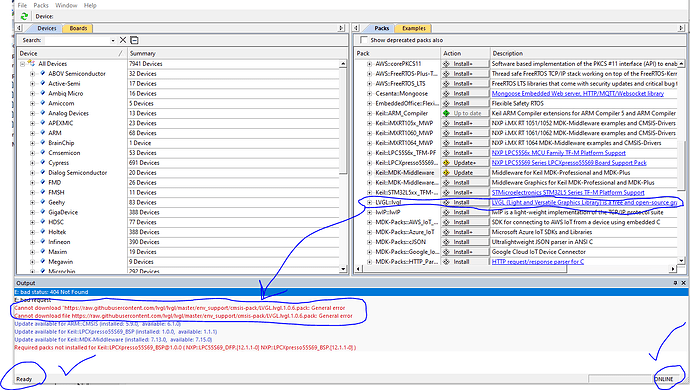Screen dimensions: 690x390
Task: Click right arrow of the Devices tab strip
Action: [x=341, y=28]
